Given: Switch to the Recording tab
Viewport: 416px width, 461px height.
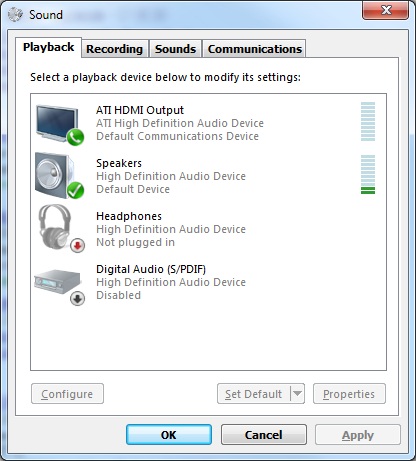Looking at the screenshot, I should click(115, 49).
